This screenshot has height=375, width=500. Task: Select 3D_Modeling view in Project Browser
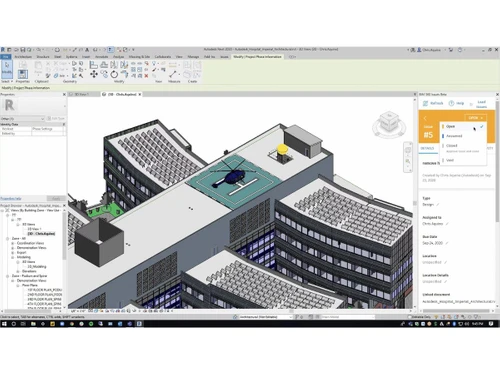pos(37,267)
